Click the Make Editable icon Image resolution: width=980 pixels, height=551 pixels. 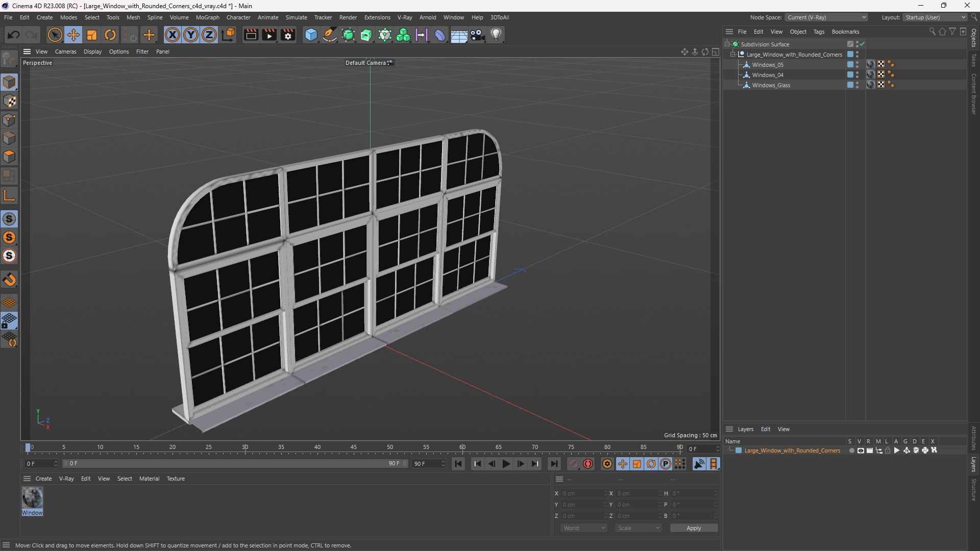point(9,60)
